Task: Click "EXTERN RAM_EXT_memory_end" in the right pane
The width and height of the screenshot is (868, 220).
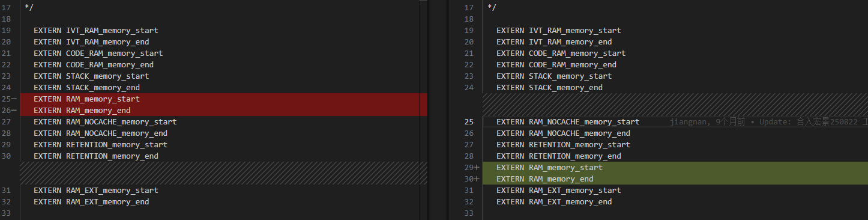Action: [x=554, y=202]
